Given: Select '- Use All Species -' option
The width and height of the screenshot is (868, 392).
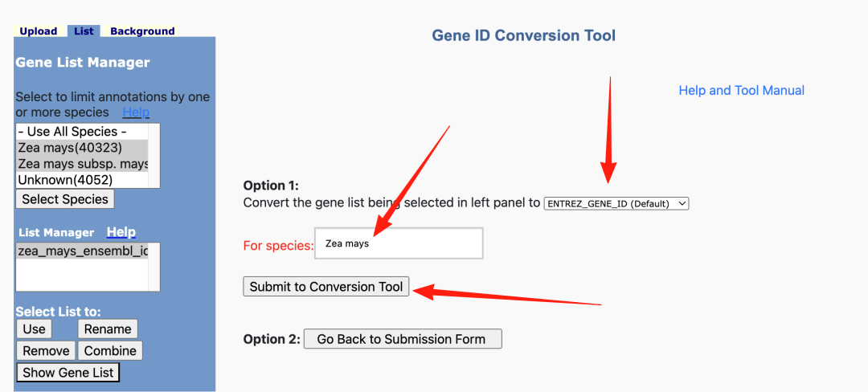Looking at the screenshot, I should pos(72,132).
